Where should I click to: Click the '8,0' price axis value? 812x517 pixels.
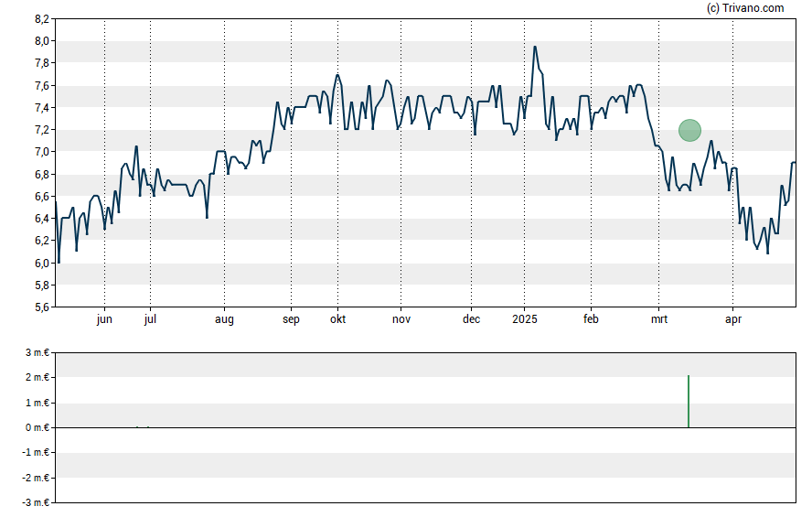42,41
